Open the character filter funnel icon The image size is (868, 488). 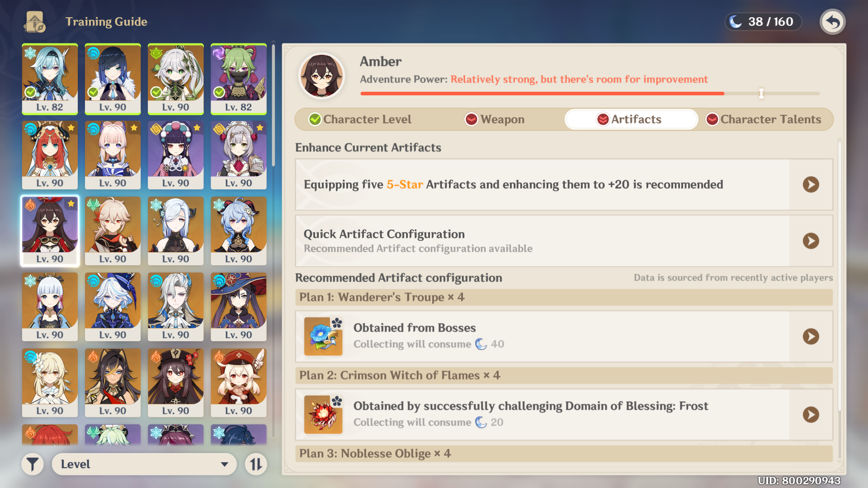point(33,464)
